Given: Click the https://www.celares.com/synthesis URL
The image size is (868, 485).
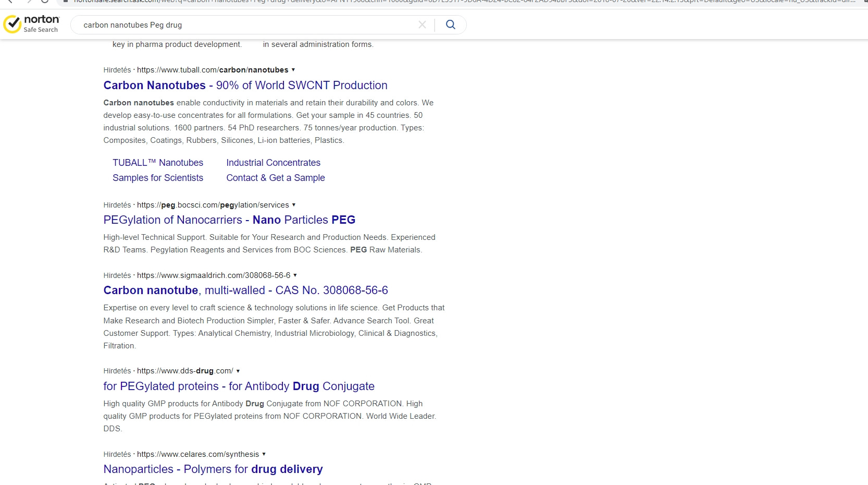Looking at the screenshot, I should point(198,454).
